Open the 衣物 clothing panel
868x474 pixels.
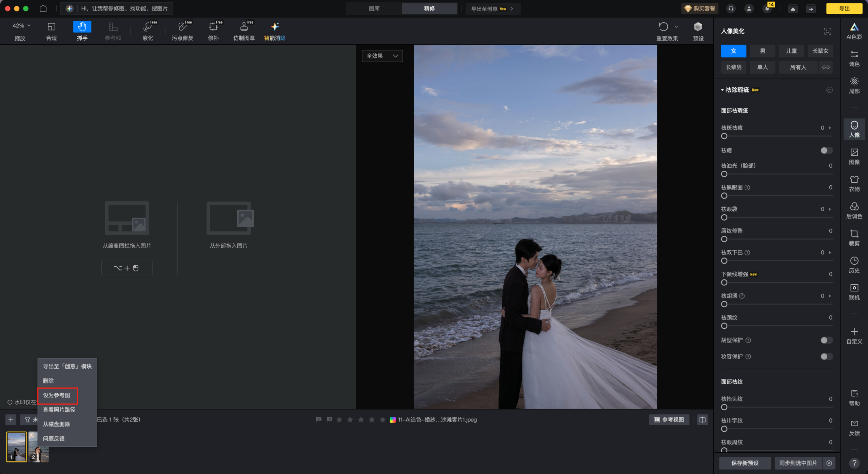[x=854, y=183]
